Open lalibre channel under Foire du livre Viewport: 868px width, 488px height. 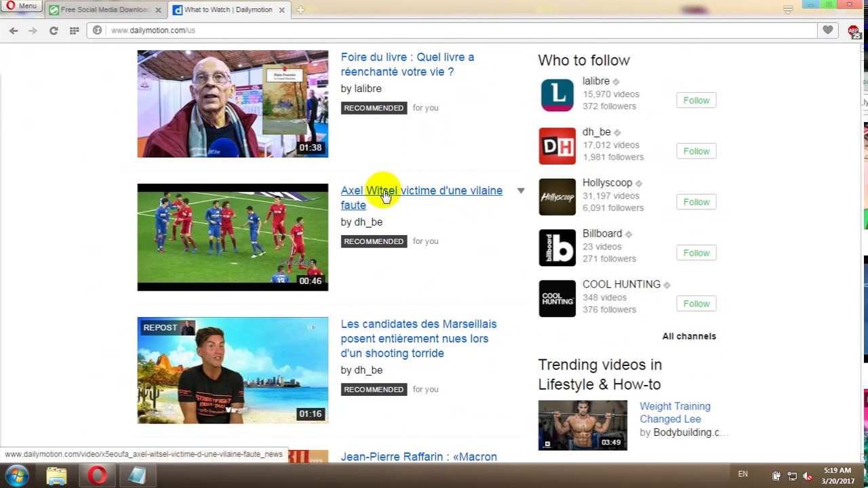coord(368,89)
